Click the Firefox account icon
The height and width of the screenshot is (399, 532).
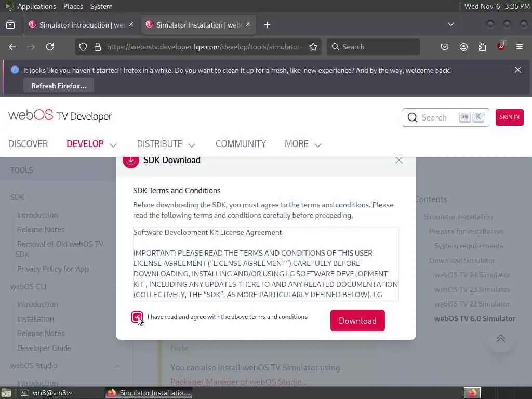[x=463, y=47]
